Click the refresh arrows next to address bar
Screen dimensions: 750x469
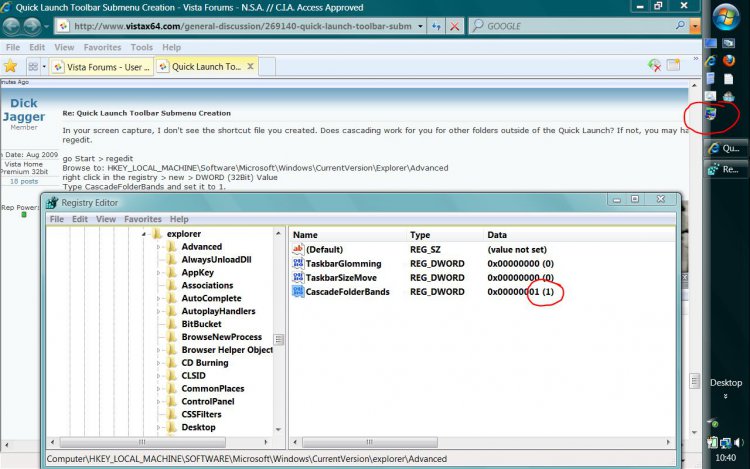436,26
